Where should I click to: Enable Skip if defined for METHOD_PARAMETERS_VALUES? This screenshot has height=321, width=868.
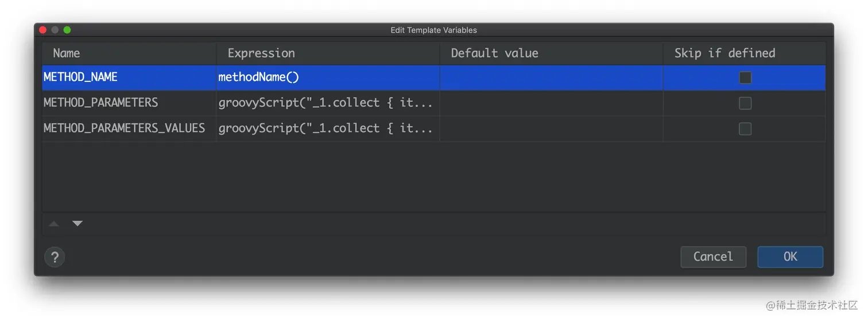coord(745,129)
